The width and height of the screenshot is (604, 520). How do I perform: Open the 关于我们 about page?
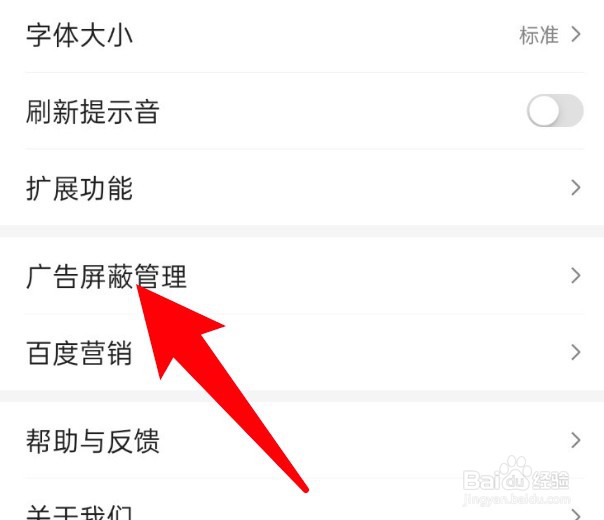(x=302, y=500)
